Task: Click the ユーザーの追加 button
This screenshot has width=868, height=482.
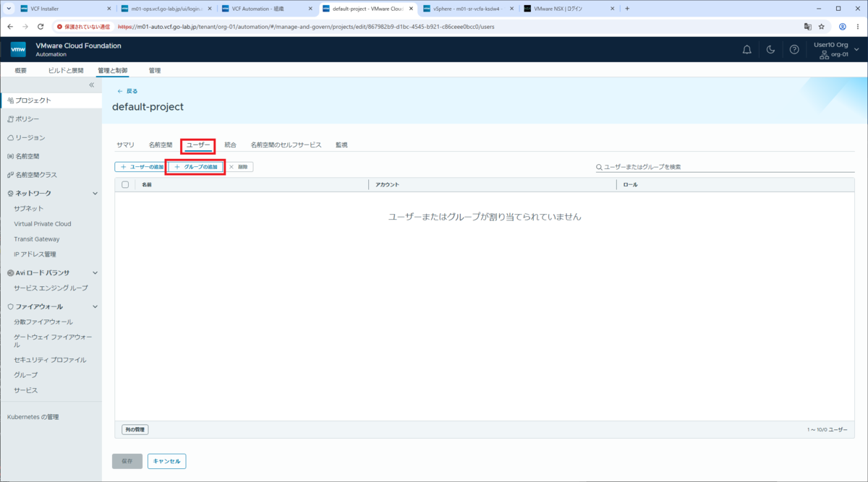Action: tap(141, 167)
